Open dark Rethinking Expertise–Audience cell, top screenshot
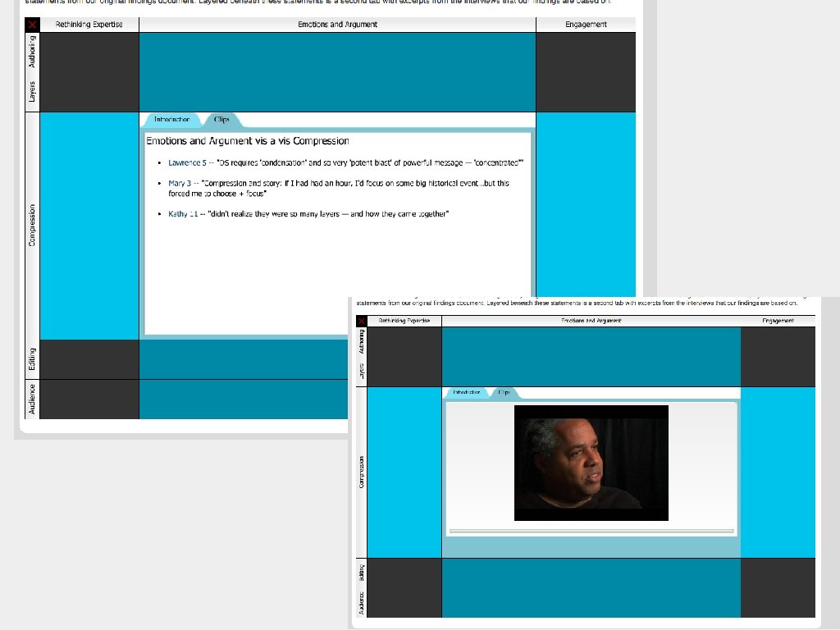Viewport: 840px width, 630px height. [x=89, y=399]
